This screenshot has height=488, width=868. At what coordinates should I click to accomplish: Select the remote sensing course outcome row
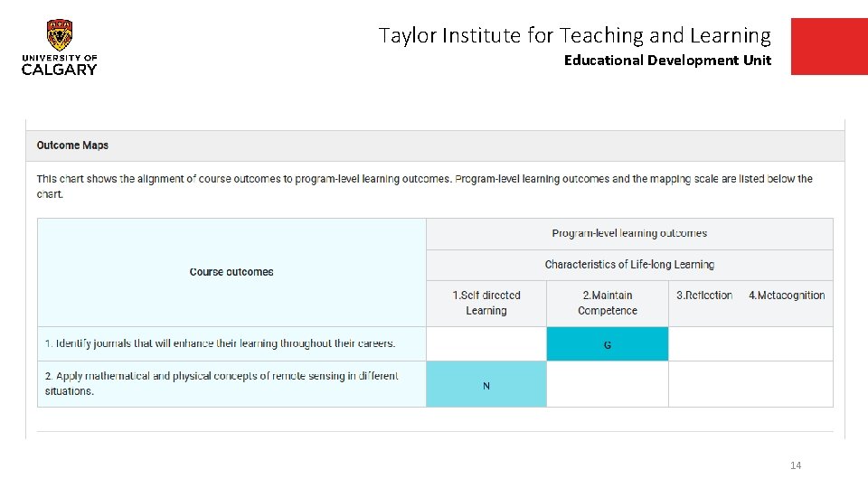pyautogui.click(x=222, y=383)
